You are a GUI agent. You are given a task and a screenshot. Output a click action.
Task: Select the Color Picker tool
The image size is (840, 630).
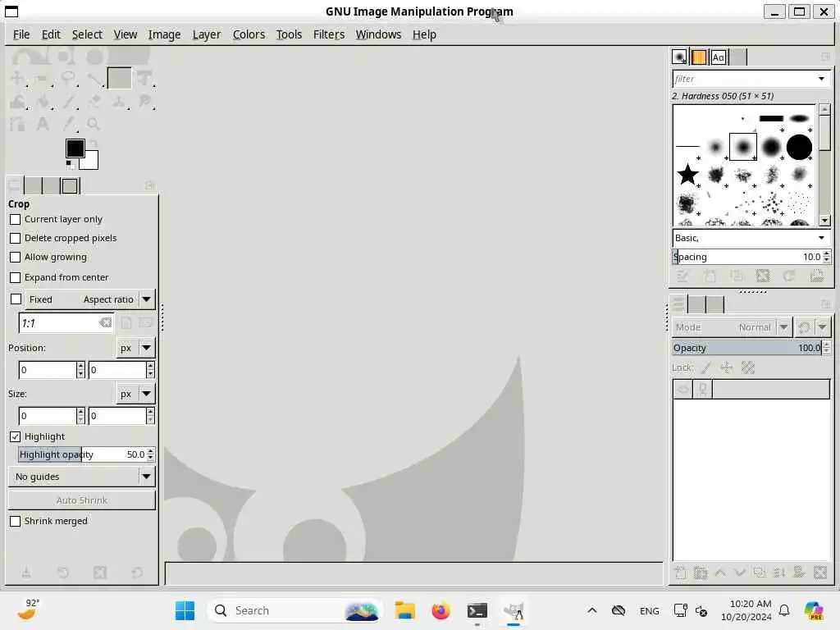point(68,125)
